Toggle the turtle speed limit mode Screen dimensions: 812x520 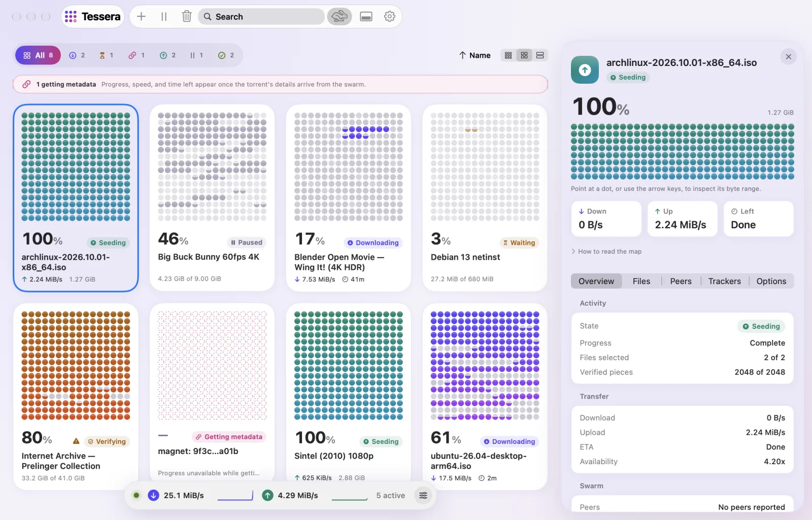339,17
